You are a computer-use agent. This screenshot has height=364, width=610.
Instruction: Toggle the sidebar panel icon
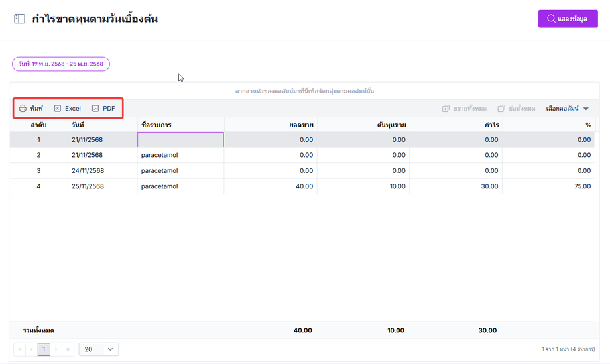point(19,19)
